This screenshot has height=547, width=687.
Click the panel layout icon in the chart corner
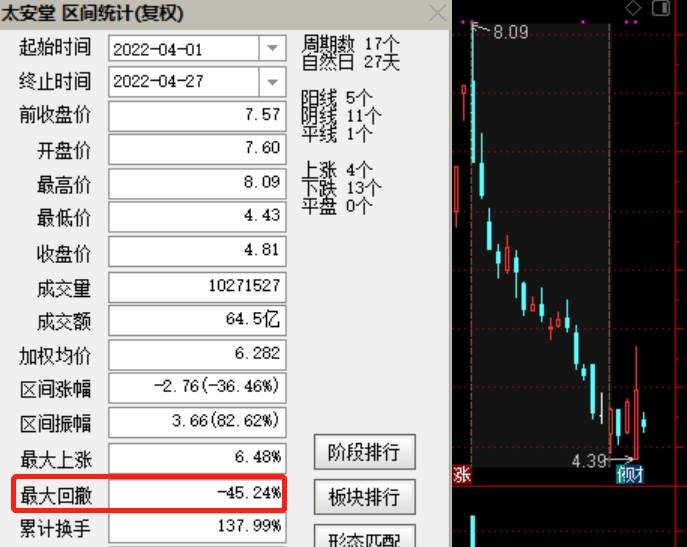pos(661,7)
